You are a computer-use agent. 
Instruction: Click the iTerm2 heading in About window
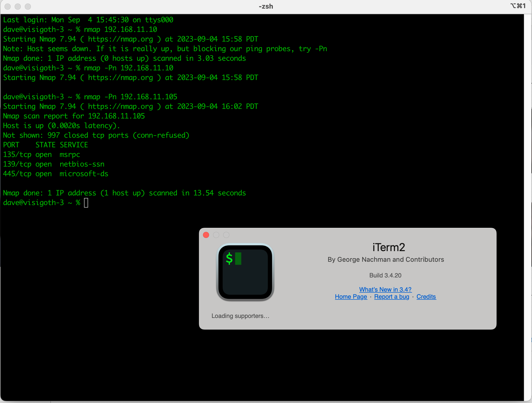click(388, 247)
